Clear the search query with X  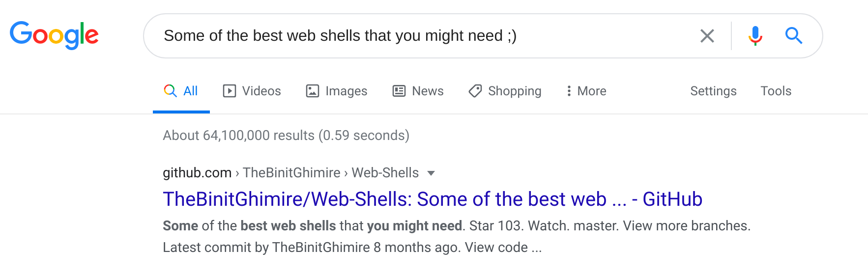pos(707,36)
